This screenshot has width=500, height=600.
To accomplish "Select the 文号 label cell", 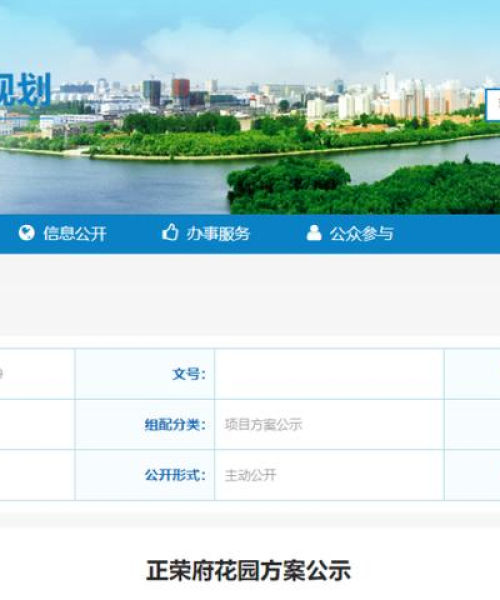I will click(145, 374).
